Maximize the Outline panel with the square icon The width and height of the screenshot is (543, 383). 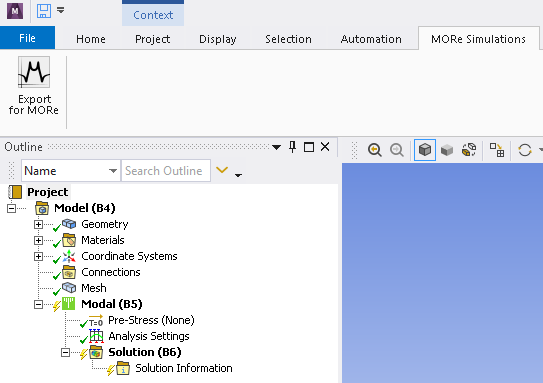(309, 147)
